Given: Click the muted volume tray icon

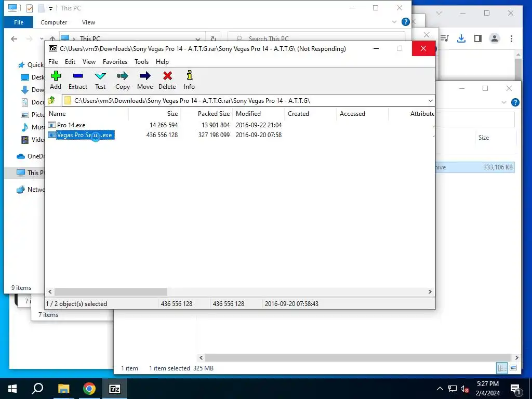Looking at the screenshot, I should pyautogui.click(x=465, y=389).
